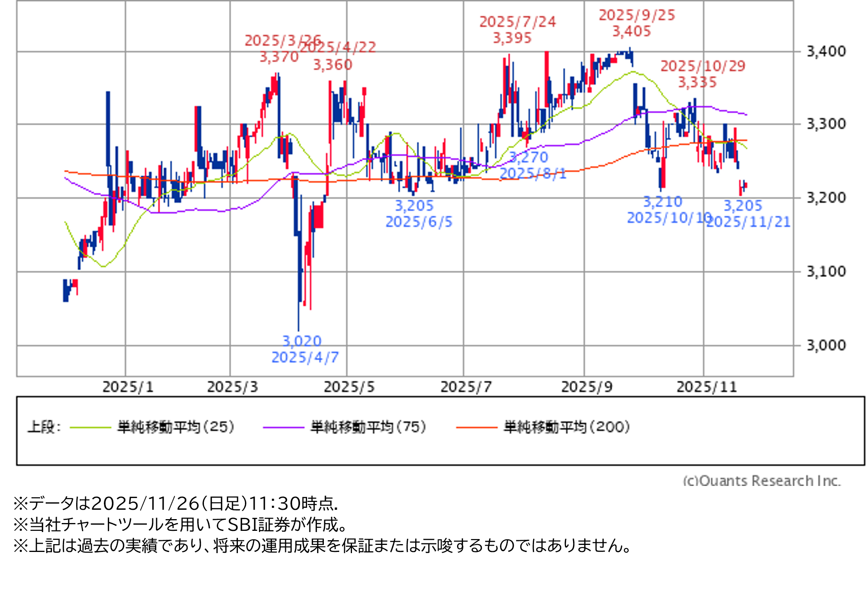Click the 3,210 low value in October
868x591 pixels.
coord(663,202)
